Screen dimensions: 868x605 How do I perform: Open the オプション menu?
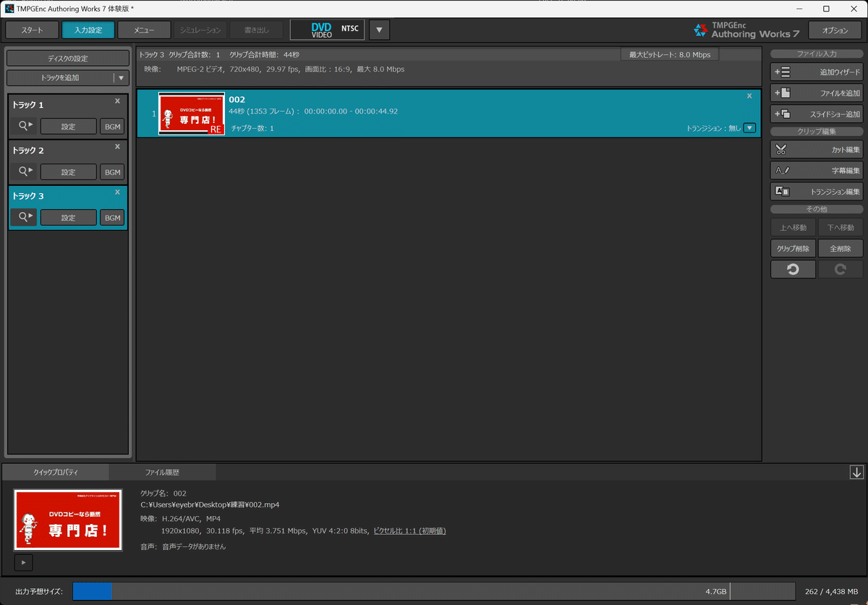[835, 30]
